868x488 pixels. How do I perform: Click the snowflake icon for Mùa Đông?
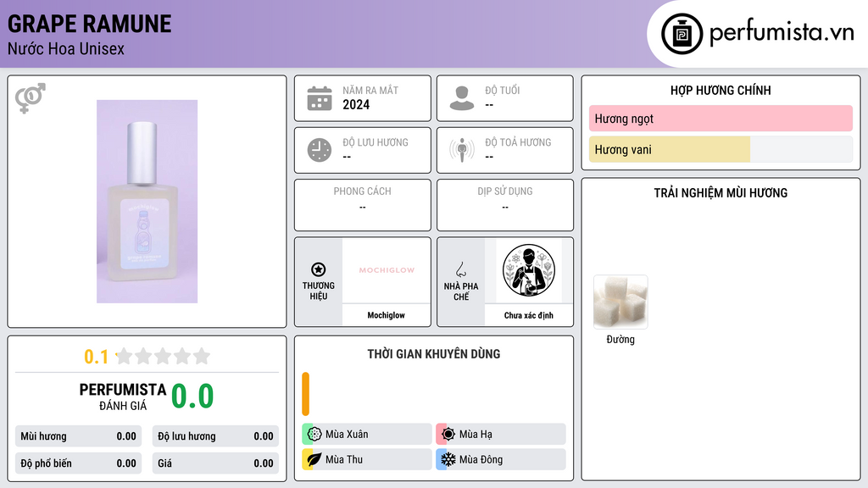[448, 459]
